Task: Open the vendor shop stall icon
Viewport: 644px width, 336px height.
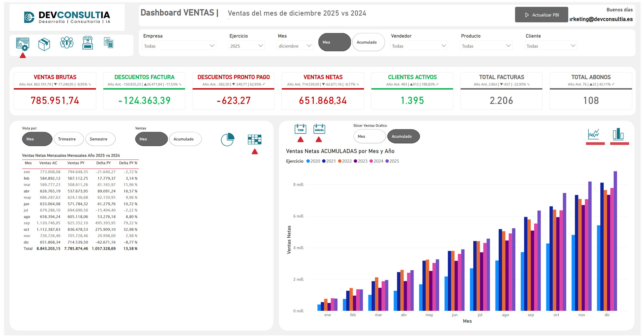Action: tap(88, 43)
